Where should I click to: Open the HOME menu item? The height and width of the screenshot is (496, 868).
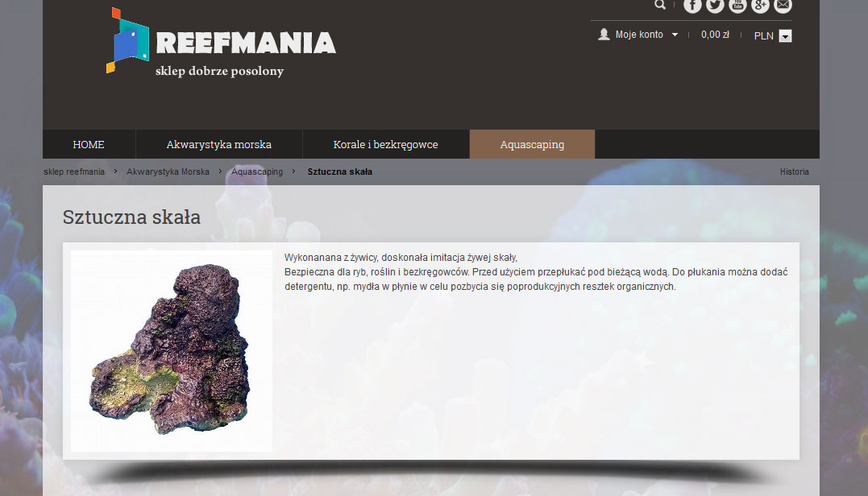[x=89, y=144]
